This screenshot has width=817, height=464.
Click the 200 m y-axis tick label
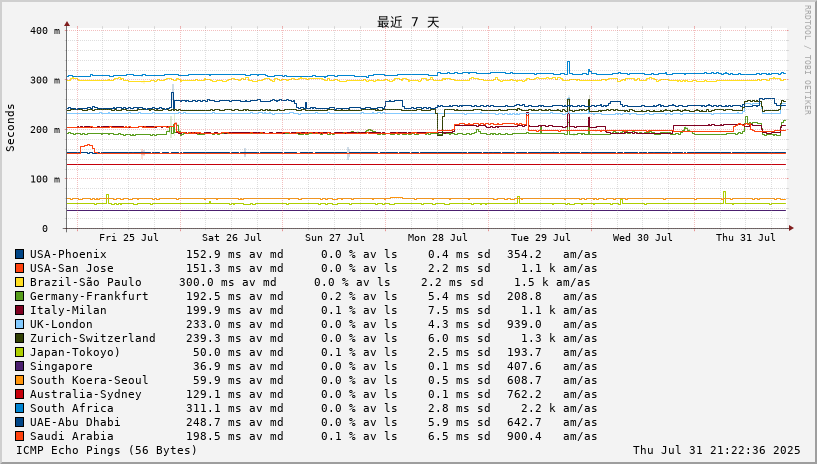45,130
